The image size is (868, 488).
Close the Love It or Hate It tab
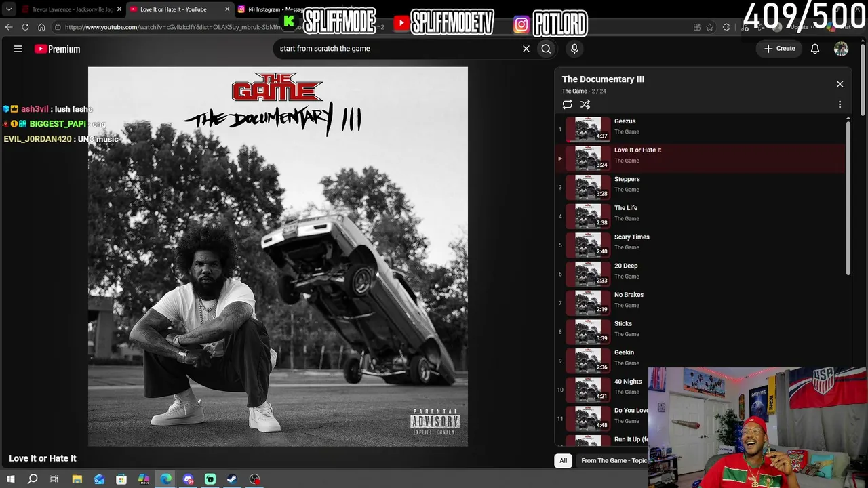coord(227,9)
